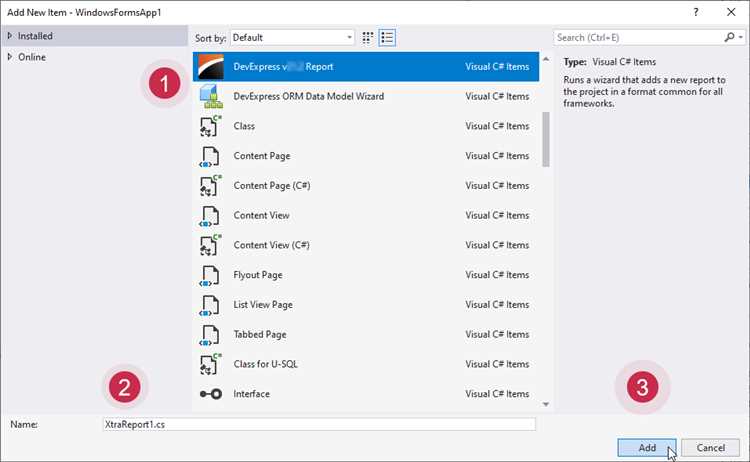
Task: Click the search magnifier icon
Action: click(x=729, y=37)
